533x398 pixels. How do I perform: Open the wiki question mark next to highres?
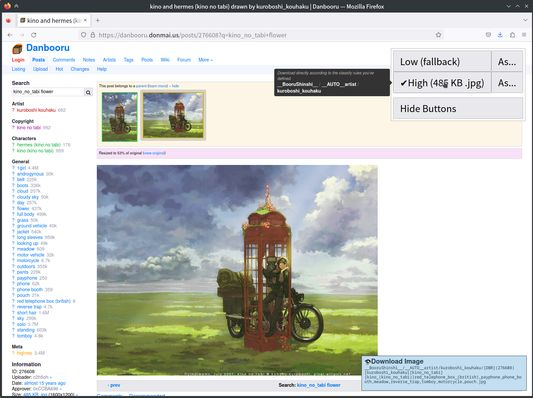coord(14,353)
